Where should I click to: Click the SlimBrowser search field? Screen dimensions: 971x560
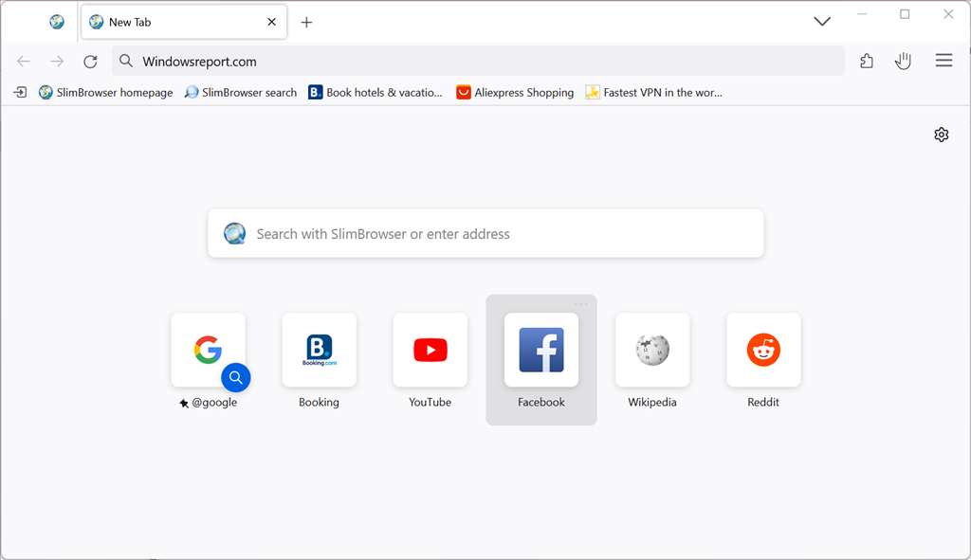click(486, 233)
